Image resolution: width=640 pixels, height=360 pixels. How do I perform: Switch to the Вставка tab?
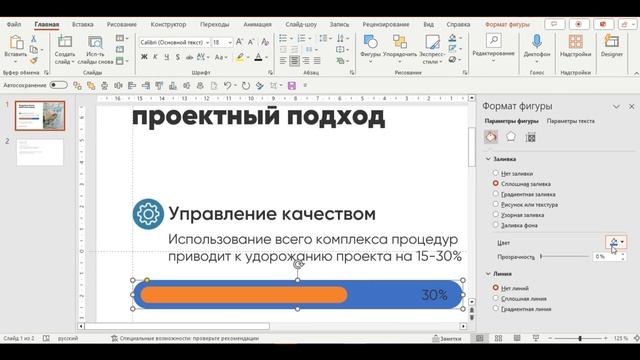[82, 24]
